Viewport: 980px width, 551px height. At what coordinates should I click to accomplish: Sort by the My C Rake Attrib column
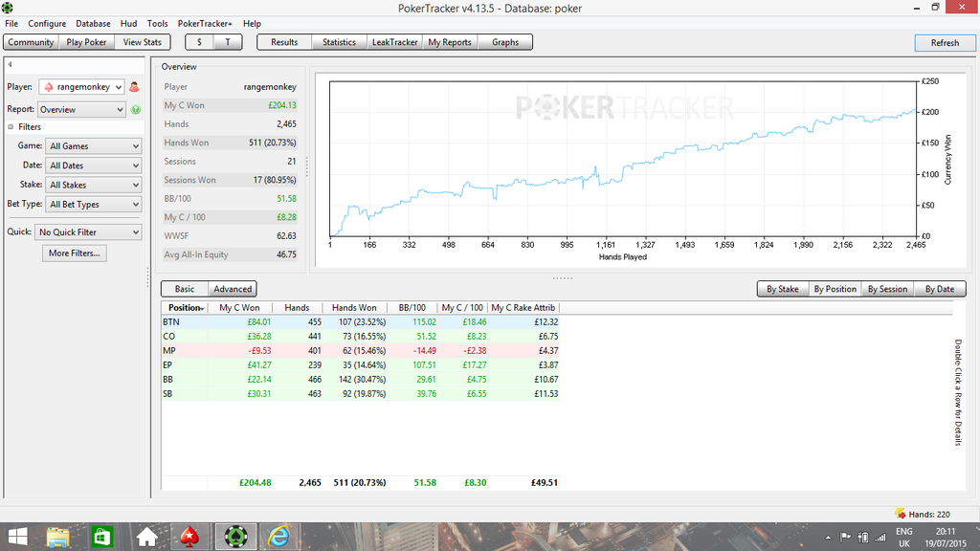(523, 308)
